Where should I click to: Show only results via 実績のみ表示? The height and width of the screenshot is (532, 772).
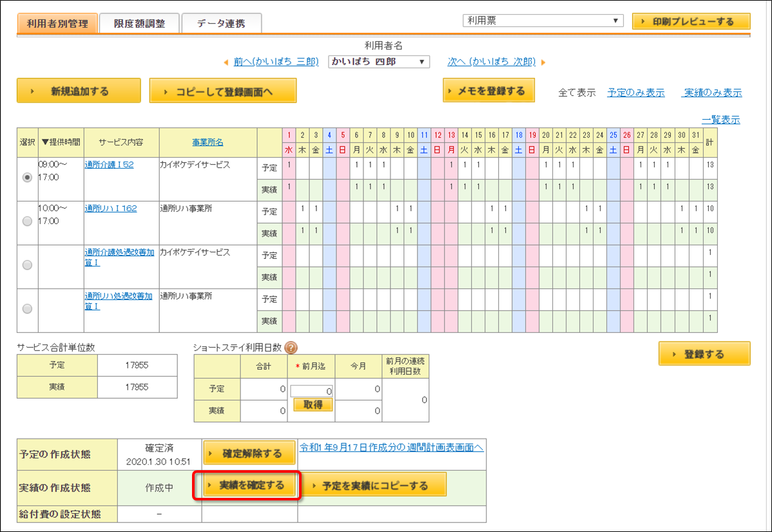coord(713,93)
